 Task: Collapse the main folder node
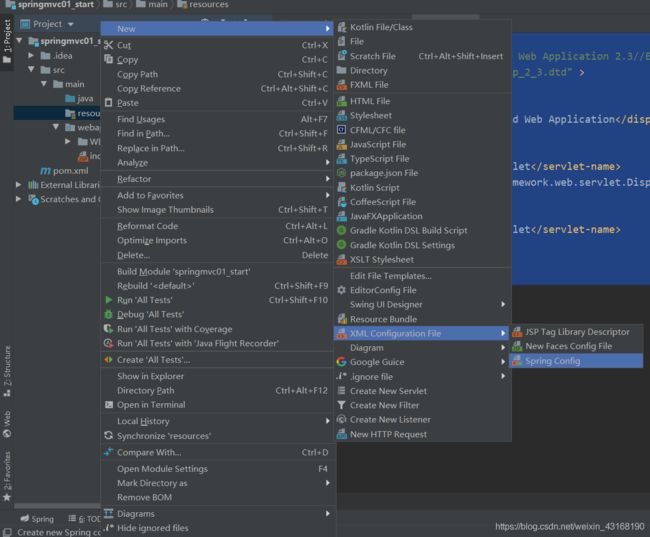click(44, 84)
